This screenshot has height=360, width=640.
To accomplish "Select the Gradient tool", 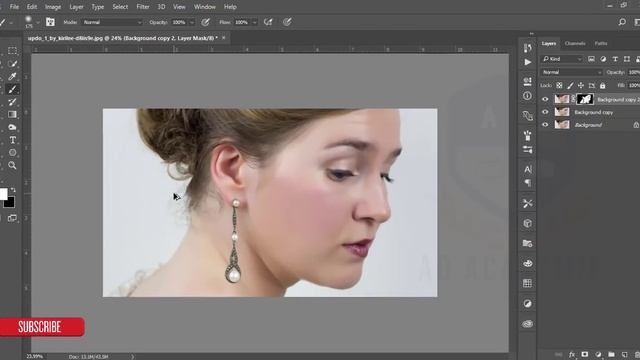I will (x=12, y=114).
